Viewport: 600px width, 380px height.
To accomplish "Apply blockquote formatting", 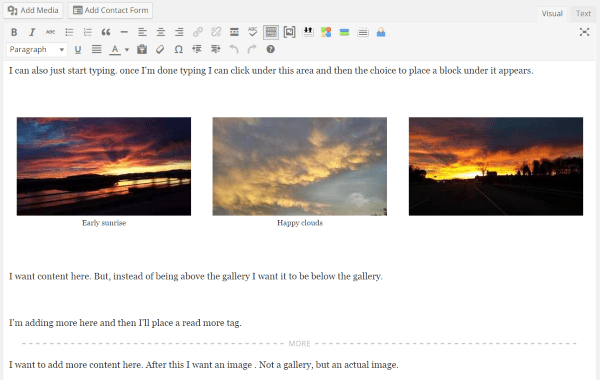I will point(106,32).
